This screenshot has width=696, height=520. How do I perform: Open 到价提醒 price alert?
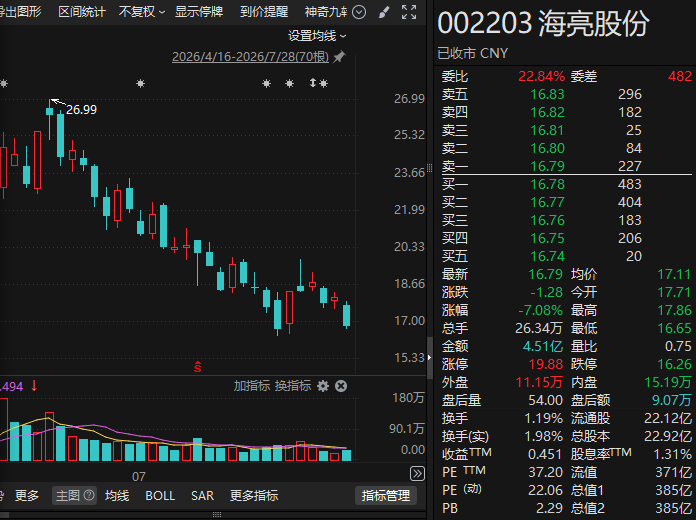[x=264, y=12]
